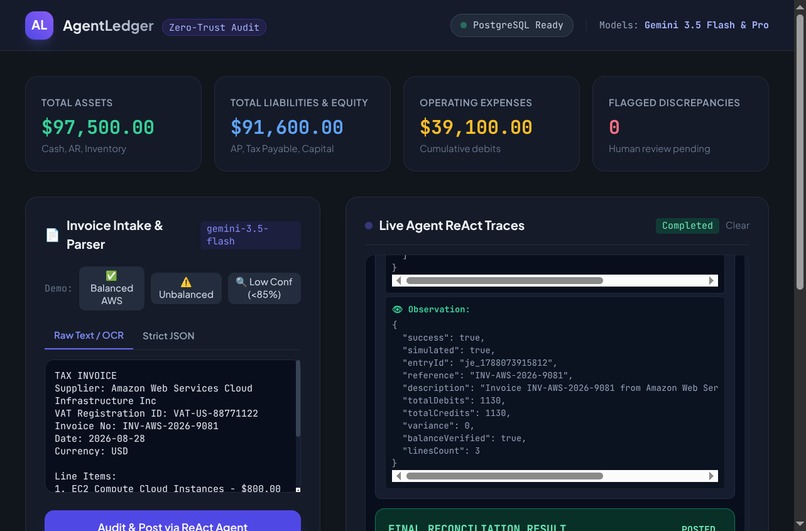Load the Low Conf (<85%) demo
Viewport: 806px width, 531px height.
[x=264, y=288]
